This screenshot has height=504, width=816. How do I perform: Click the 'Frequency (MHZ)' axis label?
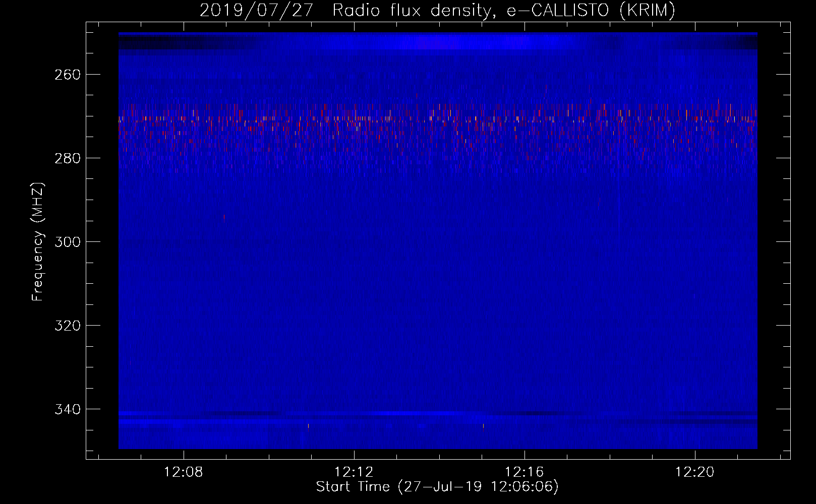[38, 241]
